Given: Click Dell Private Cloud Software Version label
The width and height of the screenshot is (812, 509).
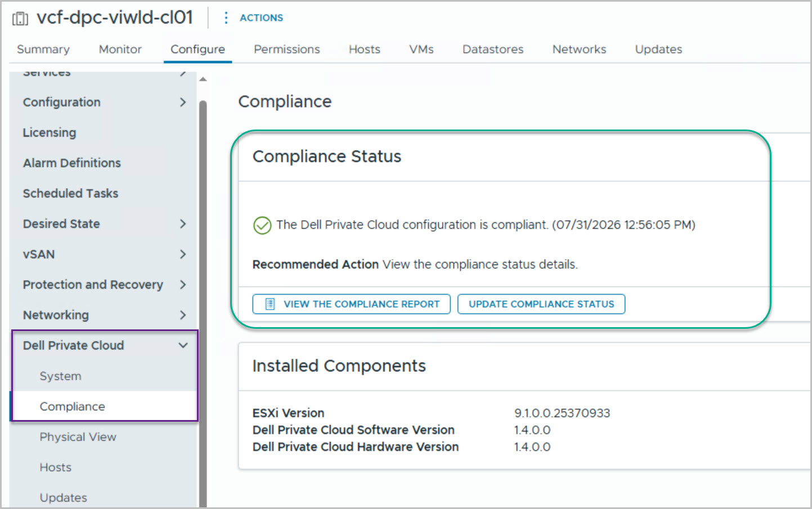Looking at the screenshot, I should point(353,430).
